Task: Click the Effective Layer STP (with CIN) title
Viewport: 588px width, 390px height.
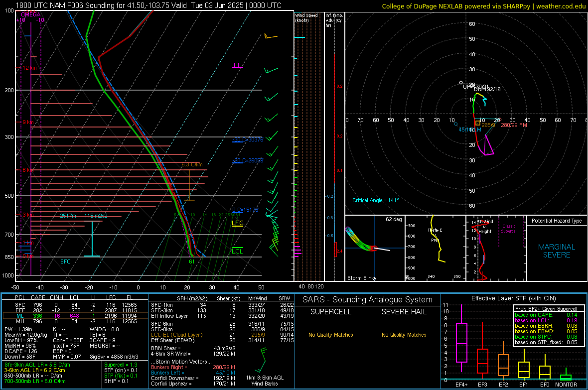Action: (513, 298)
